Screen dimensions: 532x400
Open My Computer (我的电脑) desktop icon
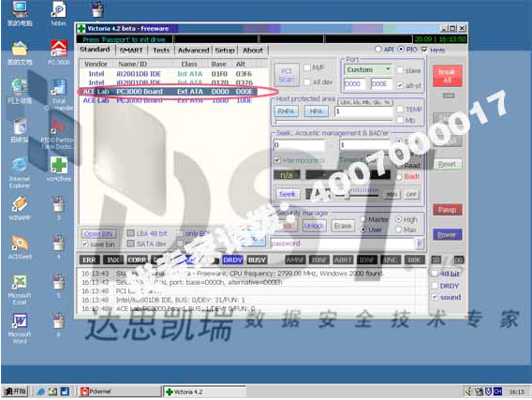[x=20, y=13]
